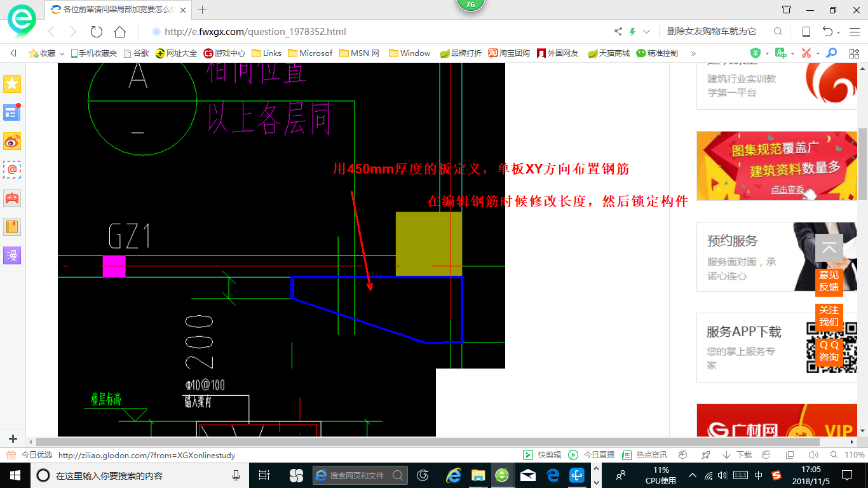Expand the scissors screenshot dropdown arrow
This screenshot has height=488, width=868.
coord(818,54)
